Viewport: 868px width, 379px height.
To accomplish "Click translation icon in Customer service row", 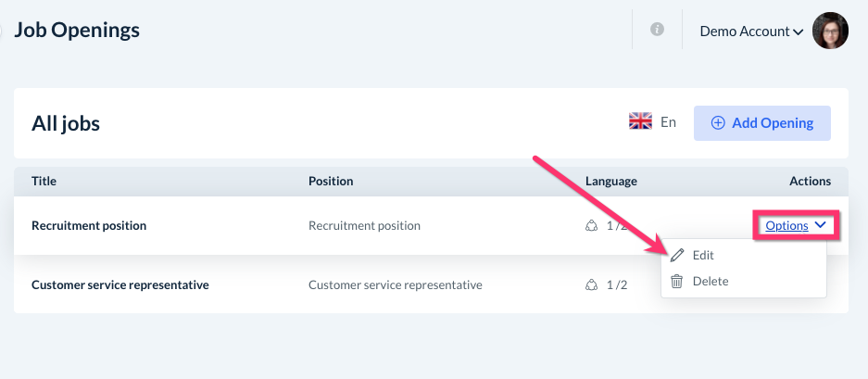I will click(591, 284).
